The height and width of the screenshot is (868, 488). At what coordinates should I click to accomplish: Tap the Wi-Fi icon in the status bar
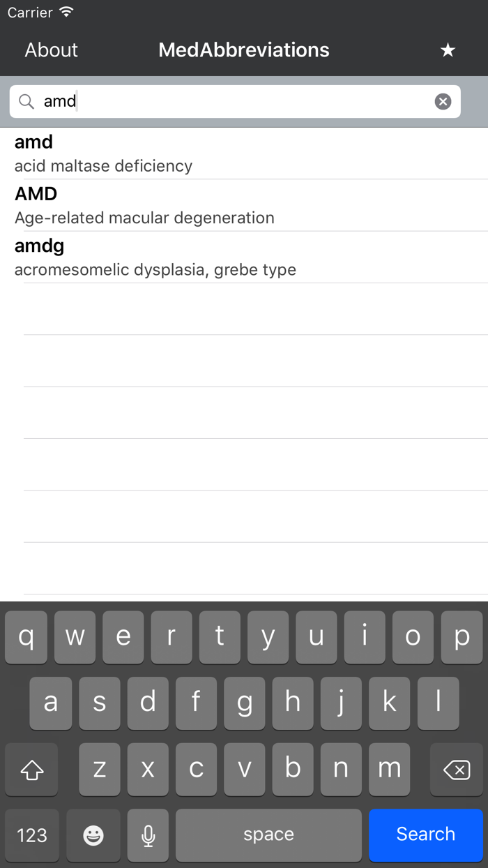pos(66,12)
